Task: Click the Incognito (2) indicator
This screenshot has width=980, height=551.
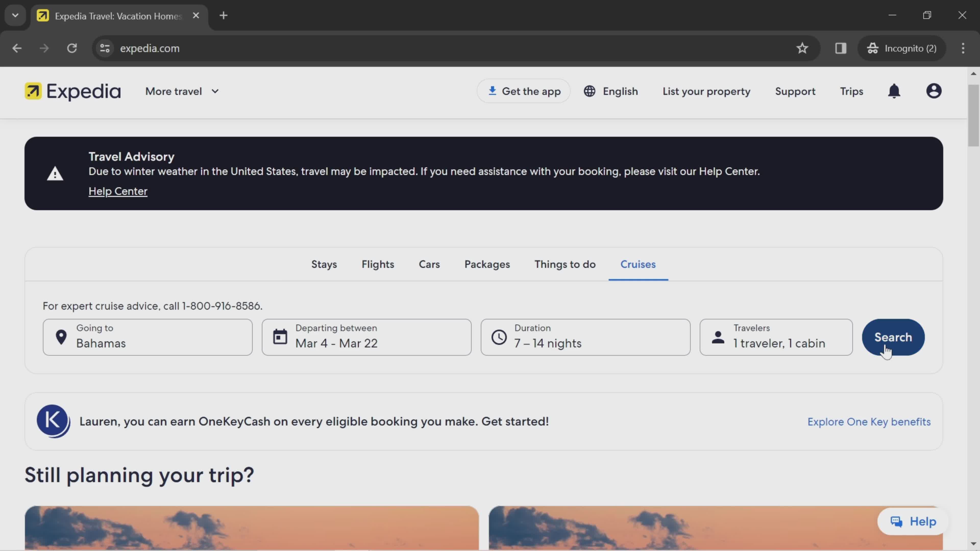Action: click(x=902, y=48)
